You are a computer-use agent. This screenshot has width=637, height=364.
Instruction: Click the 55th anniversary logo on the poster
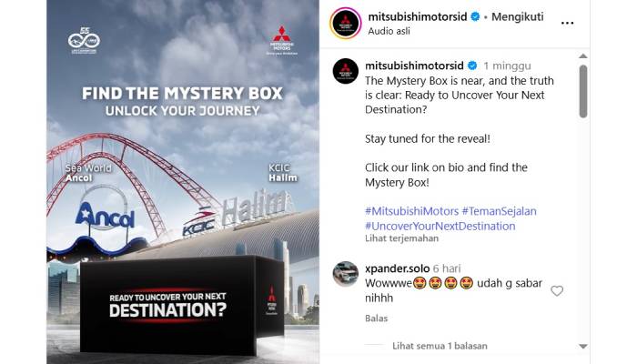(x=84, y=41)
